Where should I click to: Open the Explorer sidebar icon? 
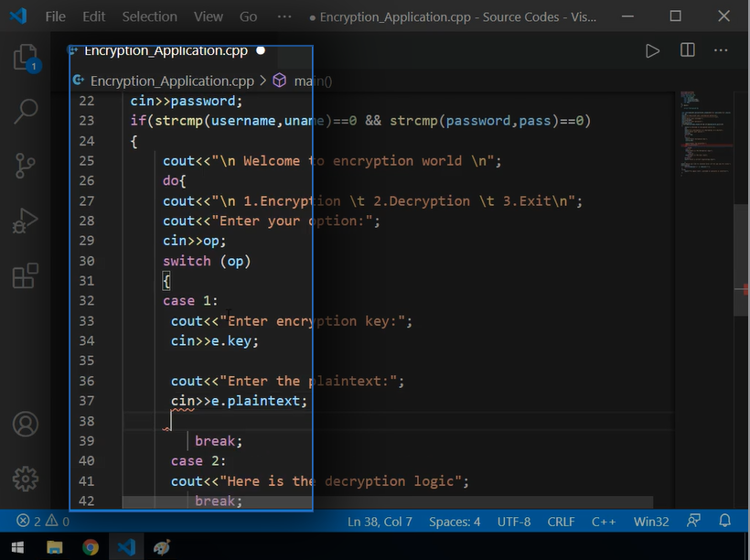25,57
